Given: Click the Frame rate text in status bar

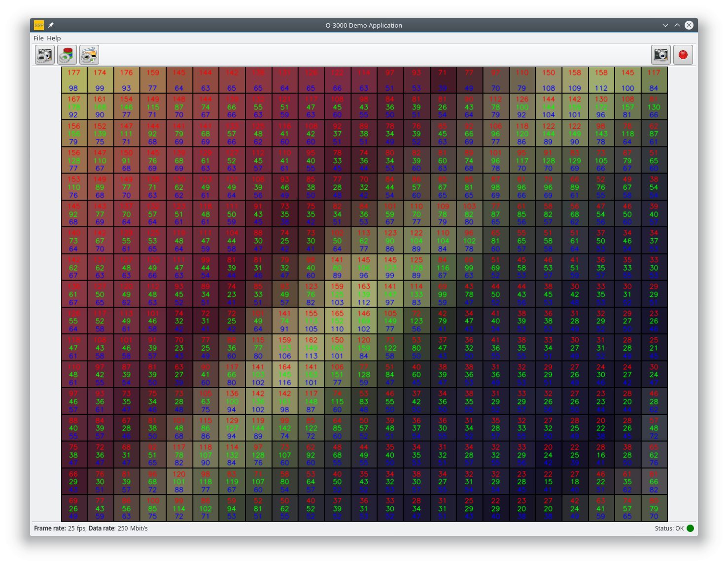Looking at the screenshot, I should point(50,528).
